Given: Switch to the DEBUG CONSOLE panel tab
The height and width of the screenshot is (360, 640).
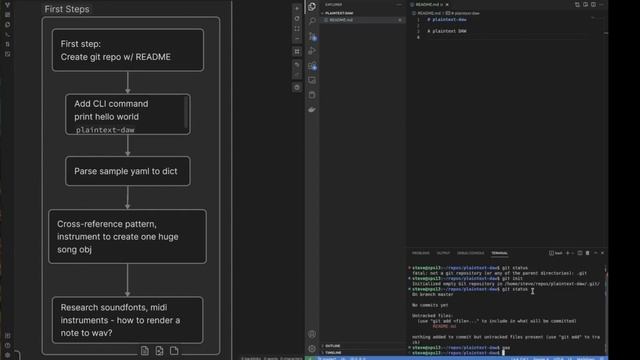Looking at the screenshot, I should pyautogui.click(x=470, y=253).
